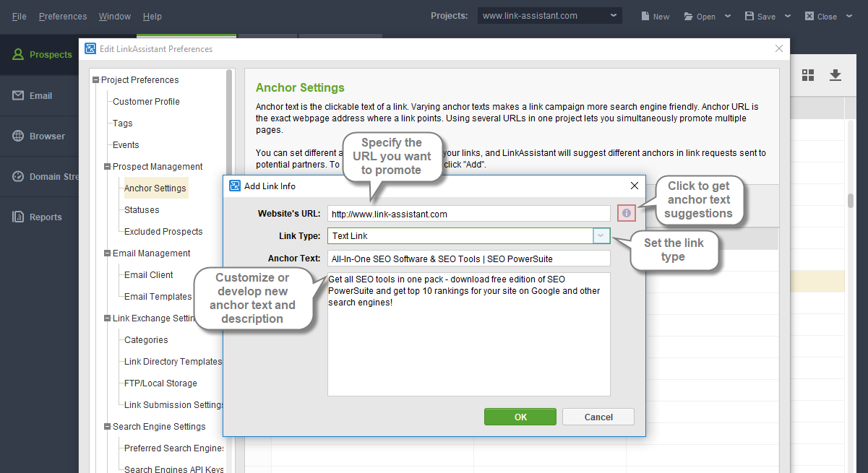Open the Window menu
The image size is (868, 473).
(x=115, y=16)
